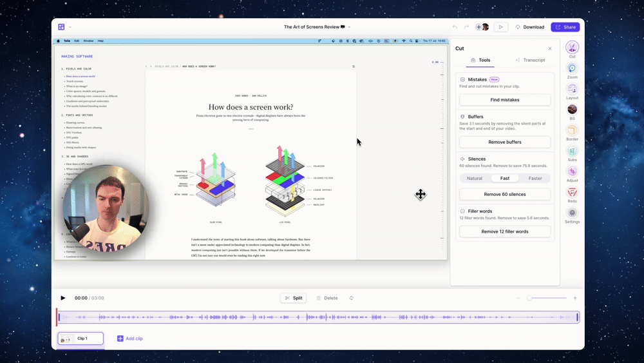Click the restore icon next to Delete
The height and width of the screenshot is (363, 644).
pyautogui.click(x=351, y=298)
